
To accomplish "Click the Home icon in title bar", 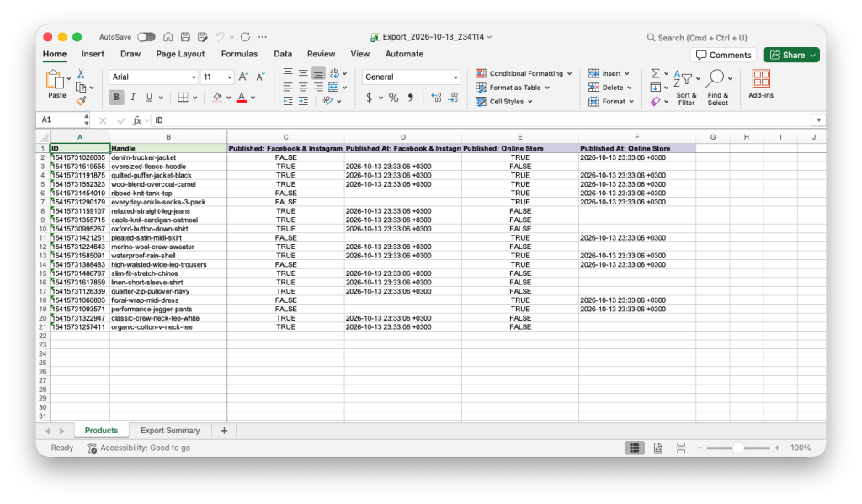I will tap(168, 37).
